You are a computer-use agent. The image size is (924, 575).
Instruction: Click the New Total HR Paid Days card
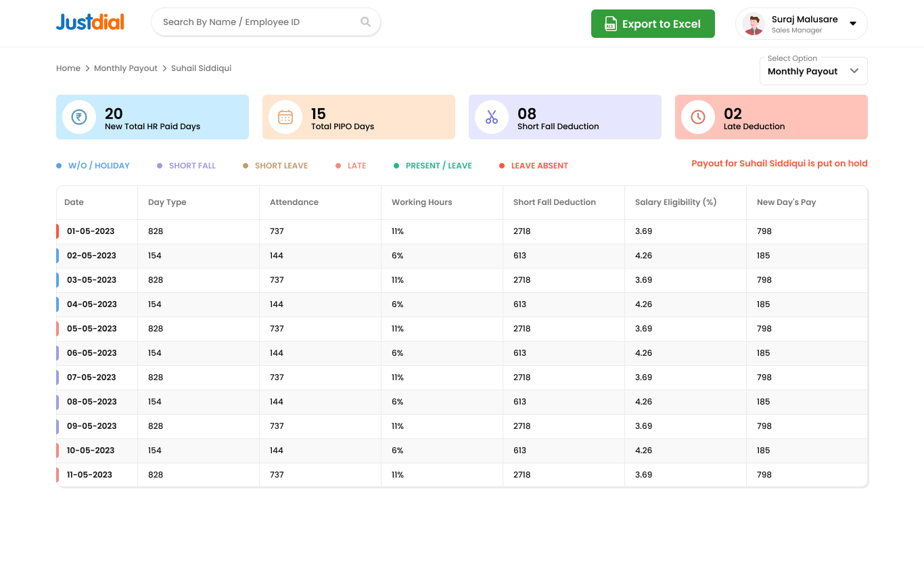pos(152,117)
